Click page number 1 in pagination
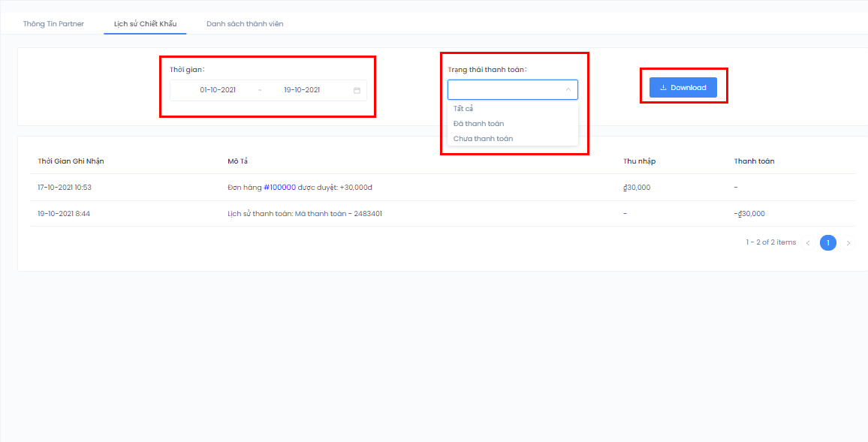This screenshot has width=868, height=442. click(827, 243)
